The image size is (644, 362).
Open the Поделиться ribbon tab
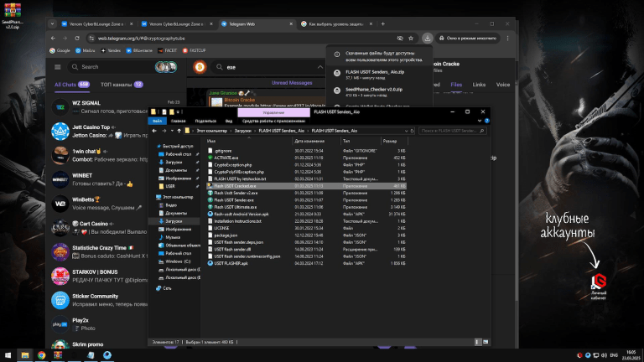[x=205, y=121]
